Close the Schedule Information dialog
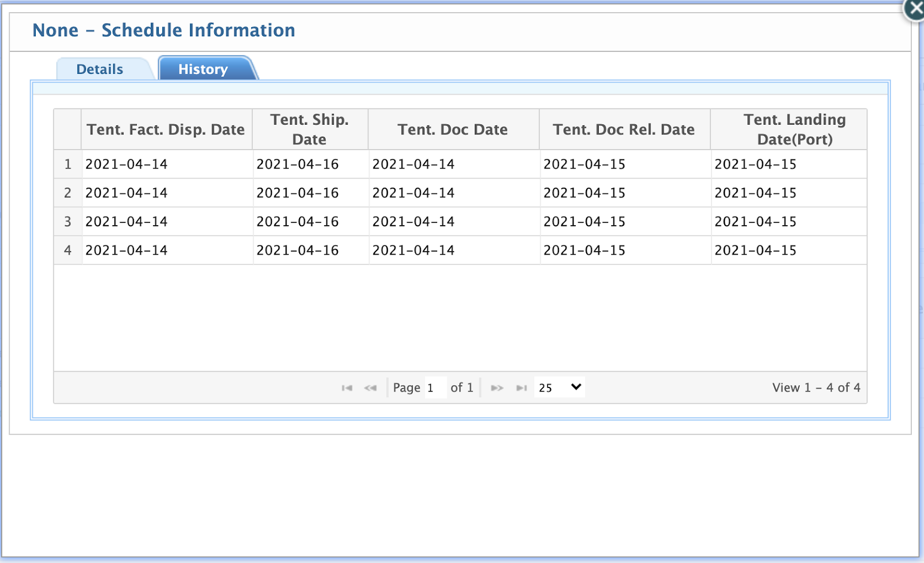 point(915,9)
